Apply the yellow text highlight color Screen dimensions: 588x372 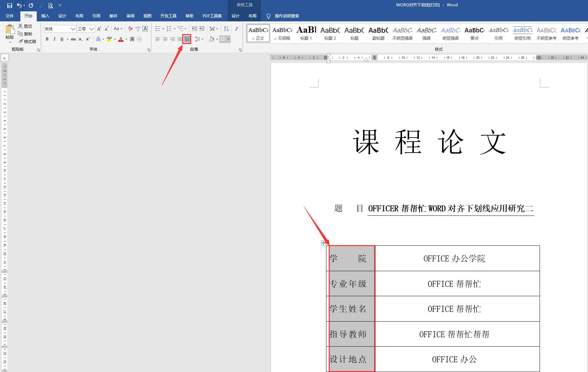click(x=109, y=39)
